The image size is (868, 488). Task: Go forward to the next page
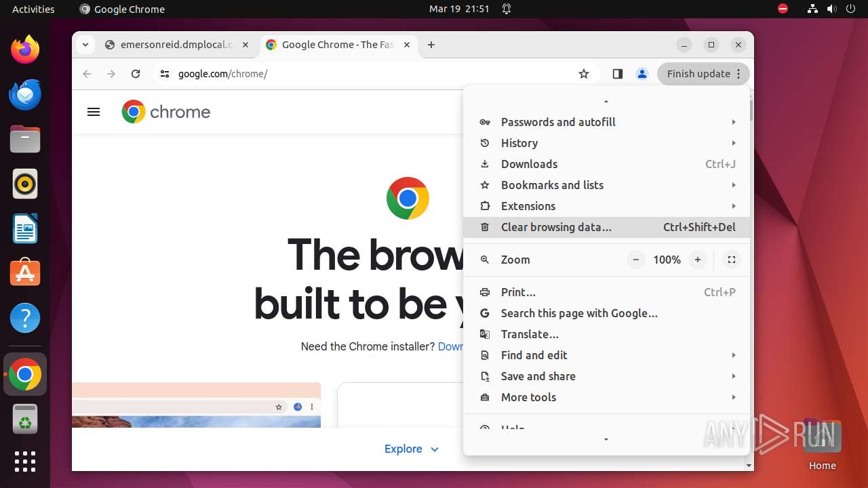(111, 74)
